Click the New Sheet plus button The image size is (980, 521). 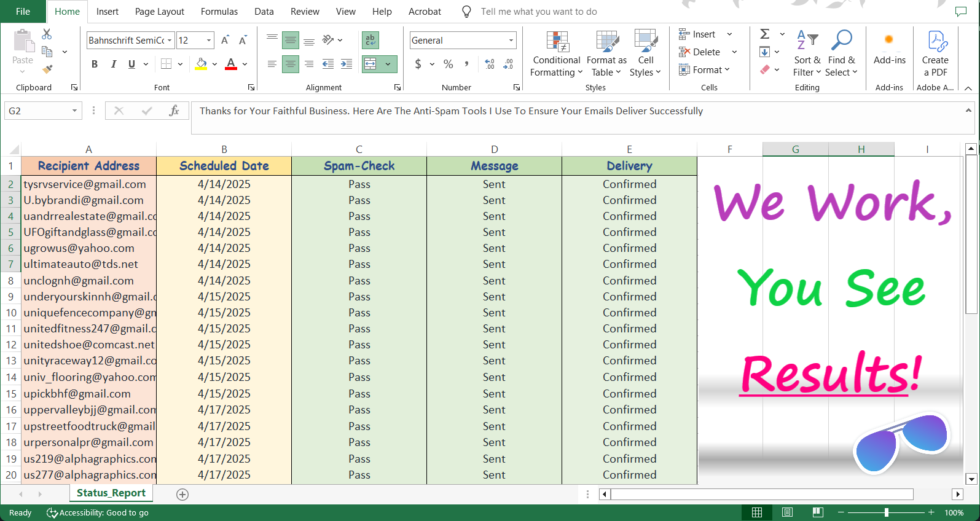tap(182, 495)
